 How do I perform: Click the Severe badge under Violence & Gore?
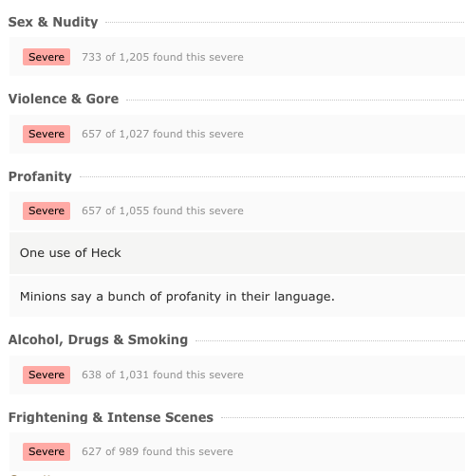[x=46, y=134]
